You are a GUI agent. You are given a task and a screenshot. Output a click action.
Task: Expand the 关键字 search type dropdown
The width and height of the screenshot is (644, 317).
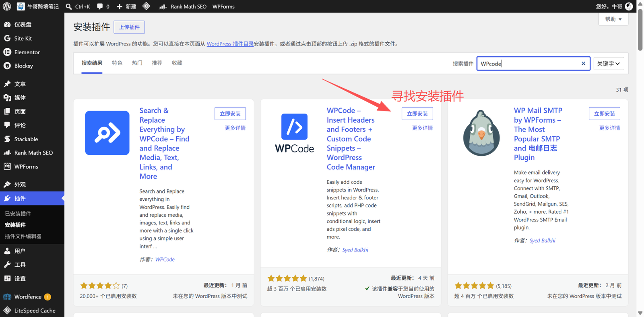click(x=609, y=64)
